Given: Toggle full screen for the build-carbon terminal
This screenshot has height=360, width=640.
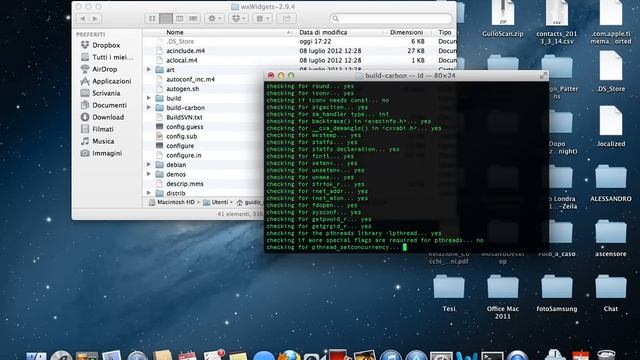Looking at the screenshot, I should [x=543, y=76].
